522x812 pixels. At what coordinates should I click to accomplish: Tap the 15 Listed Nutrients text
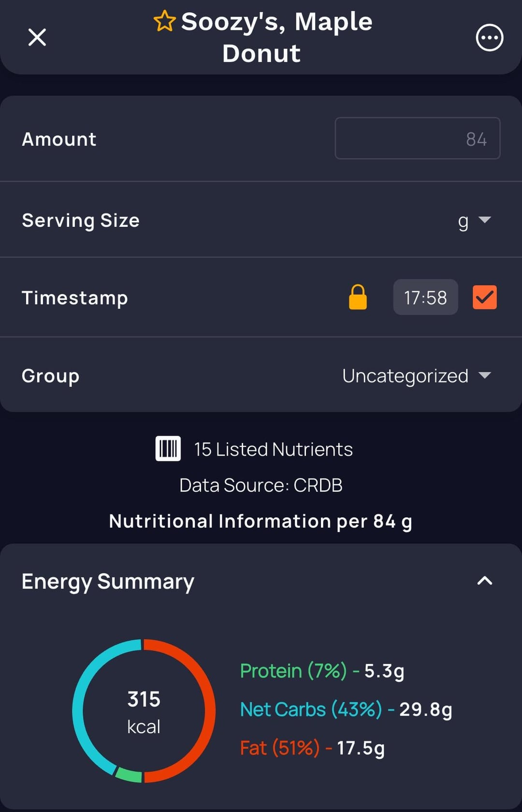coord(273,449)
